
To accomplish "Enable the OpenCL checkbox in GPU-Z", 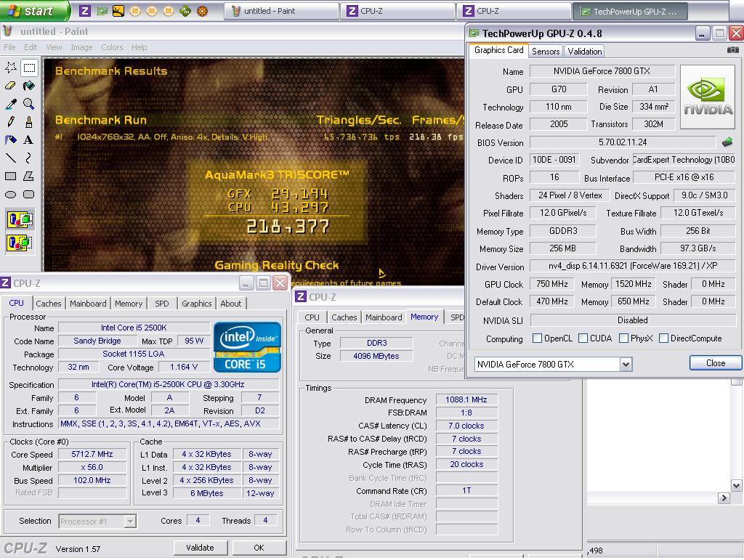I will click(537, 338).
